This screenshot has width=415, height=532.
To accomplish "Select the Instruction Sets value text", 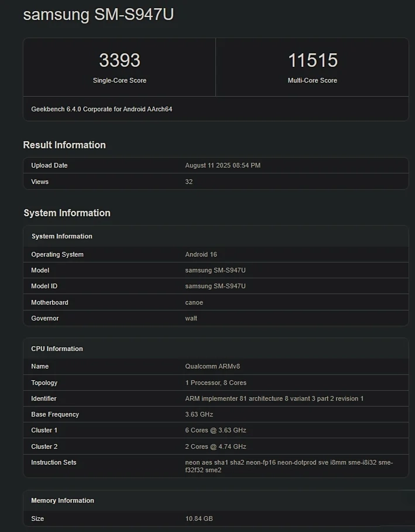I will click(289, 466).
